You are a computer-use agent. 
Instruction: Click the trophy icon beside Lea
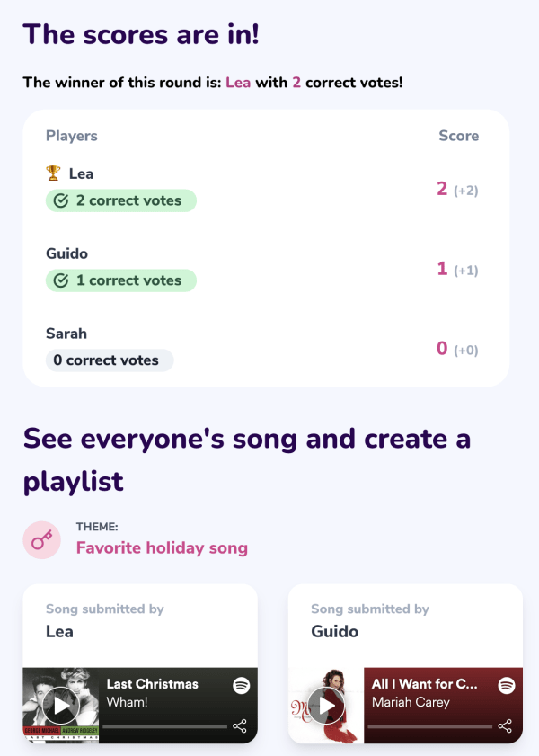[x=53, y=173]
